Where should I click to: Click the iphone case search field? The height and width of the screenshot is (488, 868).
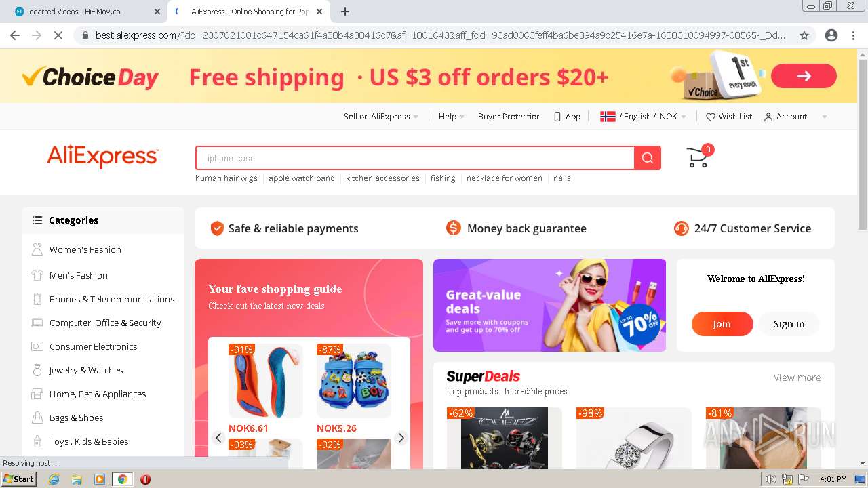tap(415, 158)
